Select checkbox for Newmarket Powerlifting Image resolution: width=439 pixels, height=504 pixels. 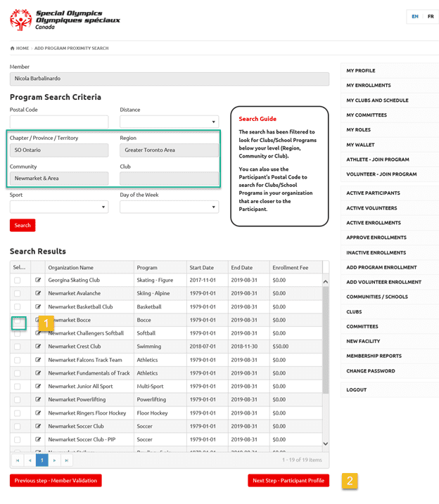pyautogui.click(x=18, y=399)
